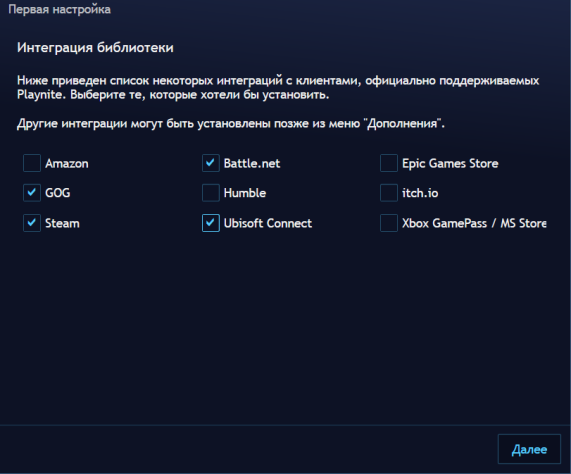This screenshot has height=474, width=571.
Task: Click the 'Интеграция библиотеки' heading
Action: [95, 48]
